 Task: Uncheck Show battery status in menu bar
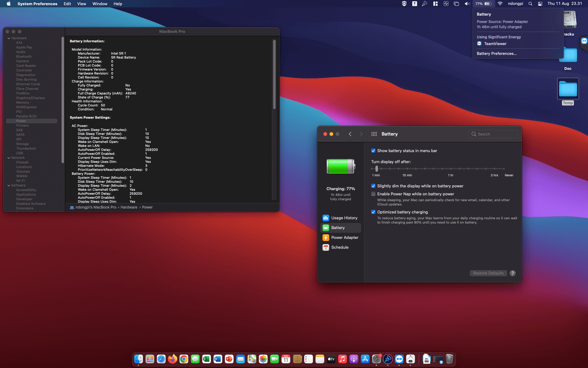(x=373, y=151)
